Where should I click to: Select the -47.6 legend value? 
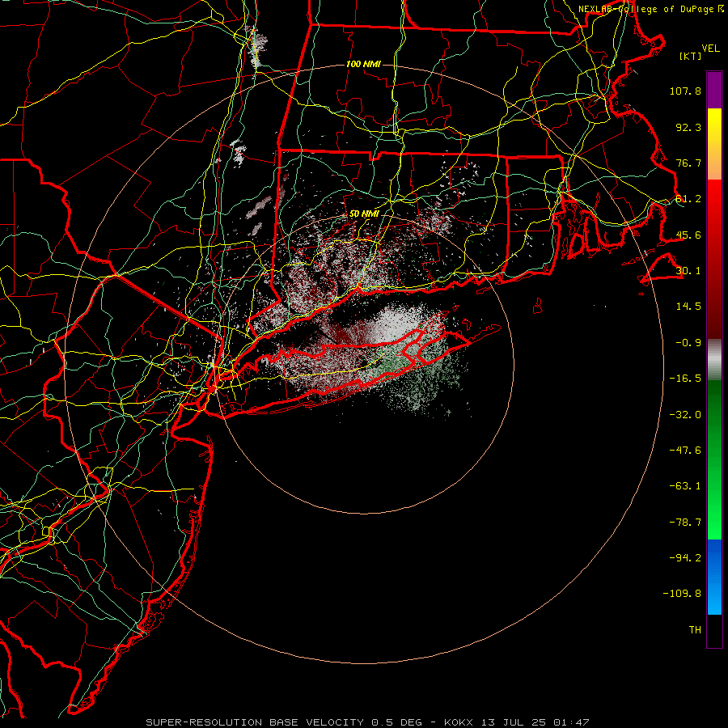685,451
